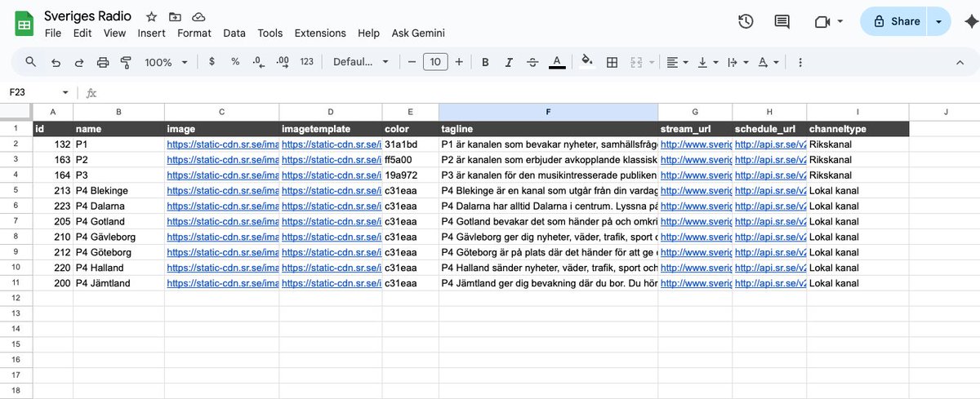Viewport: 980px width, 399px height.
Task: Open the borders tool
Action: coord(612,62)
